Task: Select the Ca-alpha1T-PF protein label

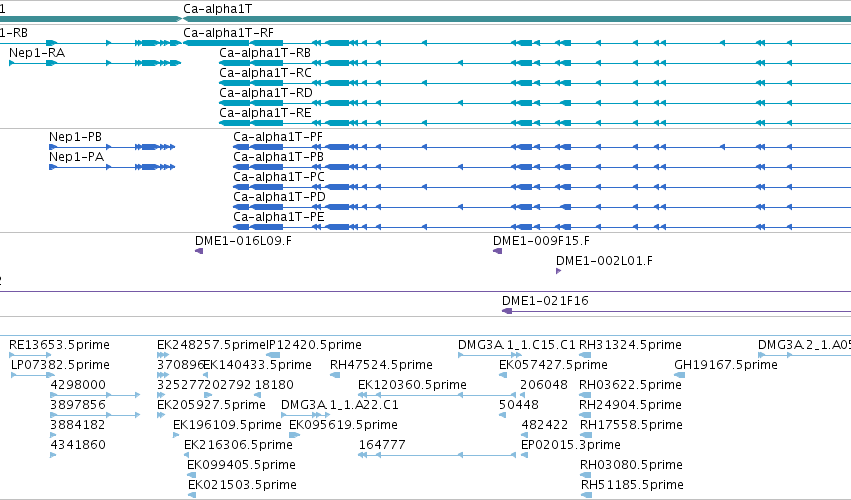Action: tap(278, 137)
